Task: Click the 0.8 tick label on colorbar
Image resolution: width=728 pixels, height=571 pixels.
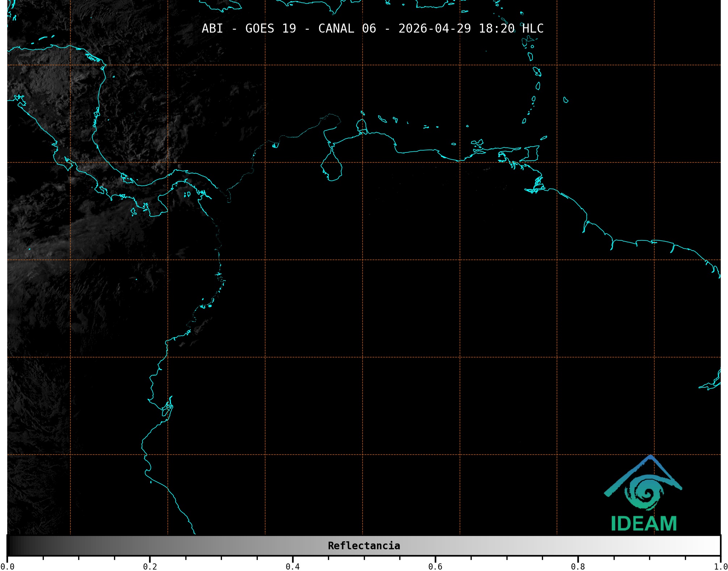Action: (578, 566)
